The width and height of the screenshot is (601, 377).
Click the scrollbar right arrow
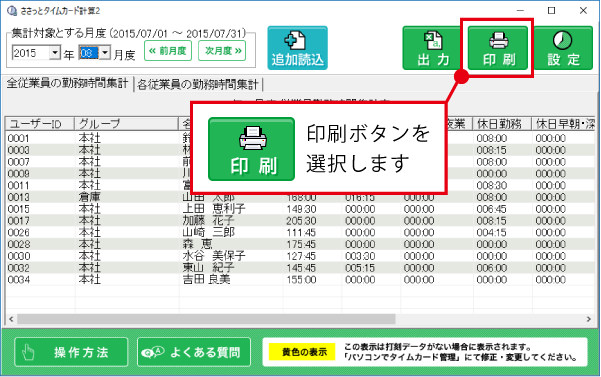589,319
